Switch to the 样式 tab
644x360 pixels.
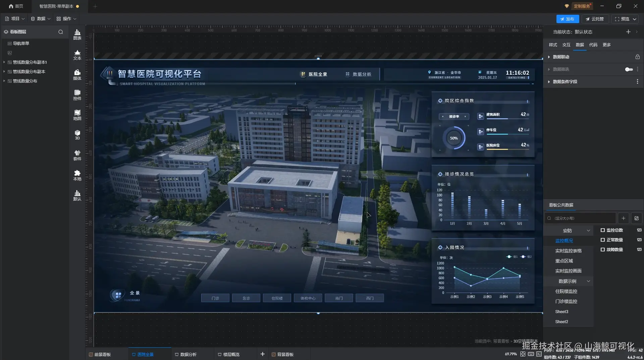click(x=553, y=45)
